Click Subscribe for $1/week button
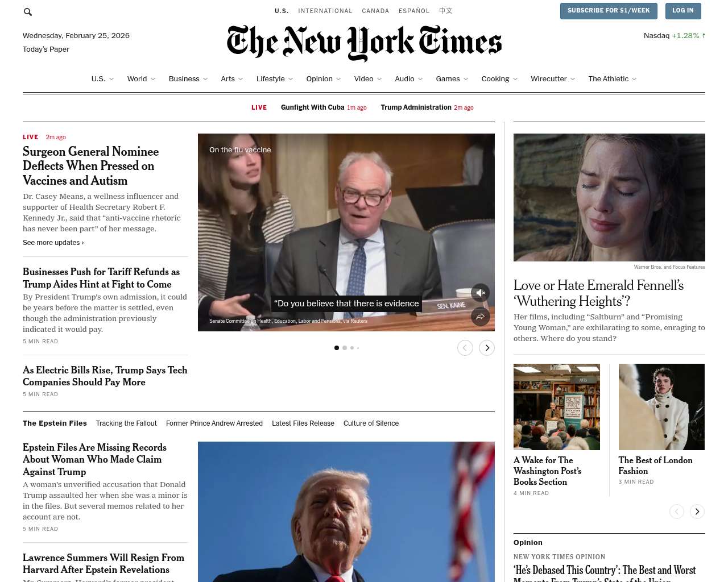This screenshot has width=728, height=582. click(609, 11)
